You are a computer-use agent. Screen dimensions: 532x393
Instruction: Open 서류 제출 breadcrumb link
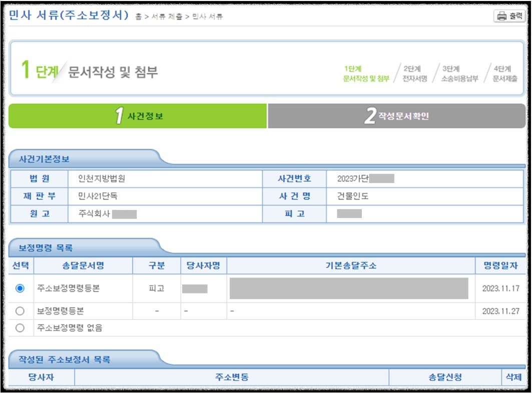coord(167,16)
